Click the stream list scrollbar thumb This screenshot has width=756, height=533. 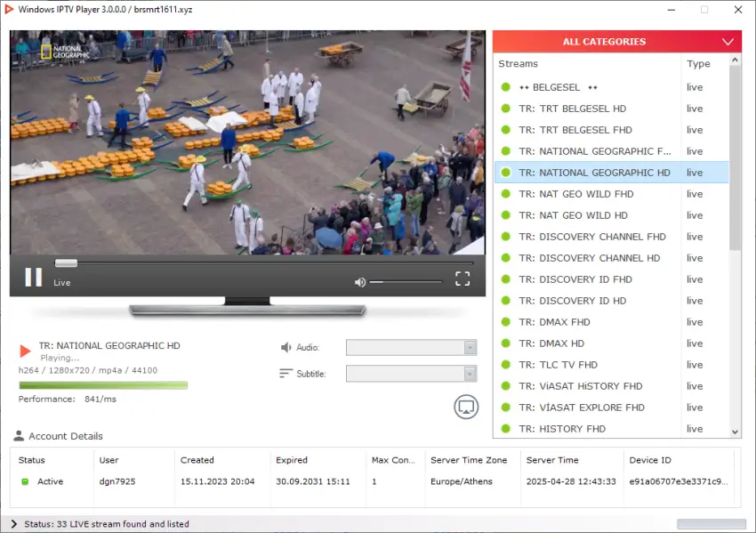click(735, 157)
